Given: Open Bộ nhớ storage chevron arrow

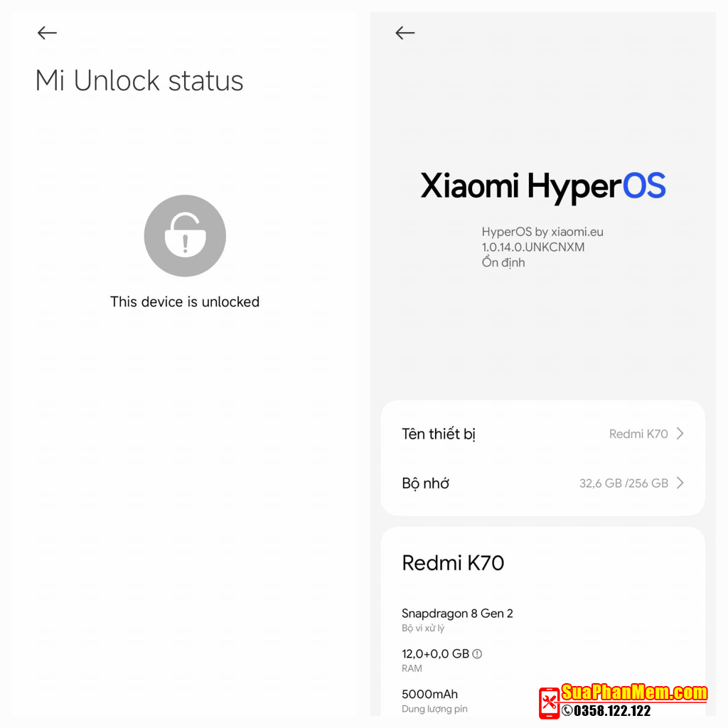Looking at the screenshot, I should 680,483.
